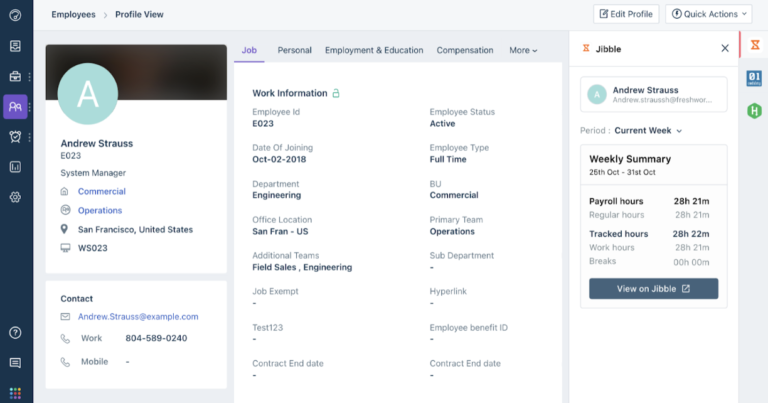This screenshot has height=403, width=768.
Task: Click the System Manager job title text
Action: tap(93, 173)
